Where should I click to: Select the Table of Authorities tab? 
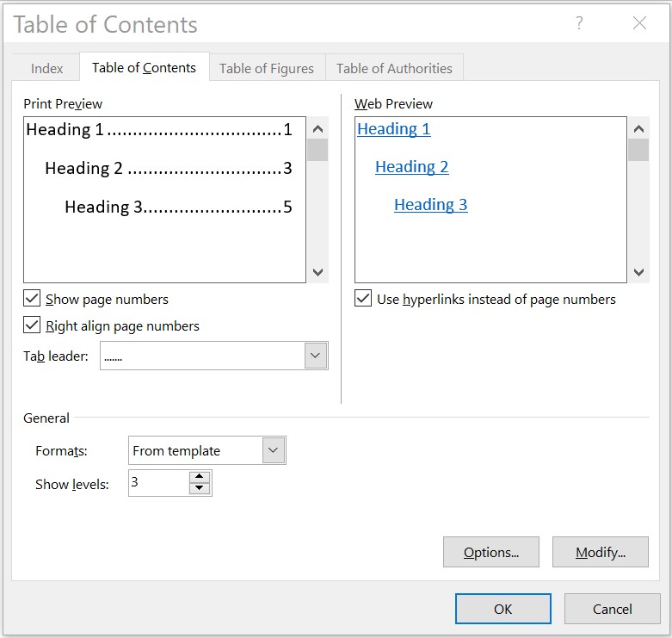click(x=394, y=68)
